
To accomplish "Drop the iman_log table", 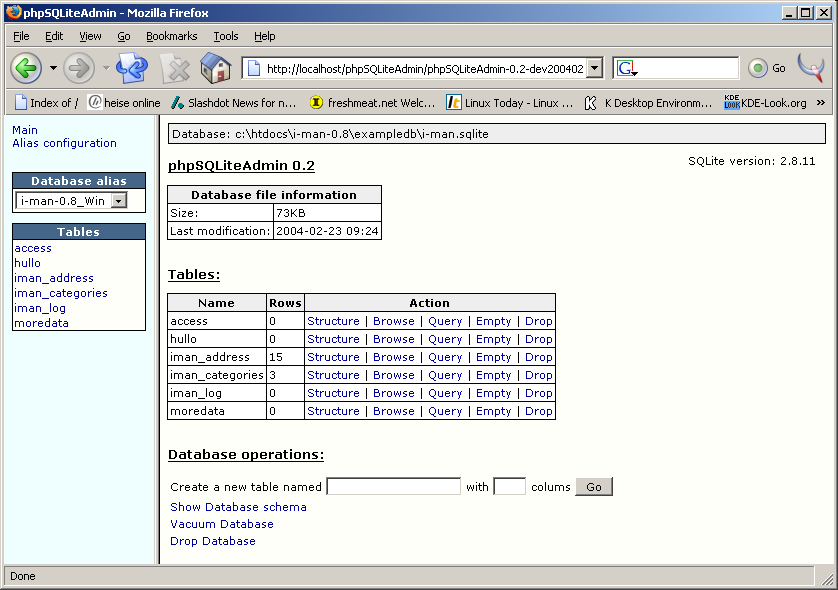I will (538, 393).
